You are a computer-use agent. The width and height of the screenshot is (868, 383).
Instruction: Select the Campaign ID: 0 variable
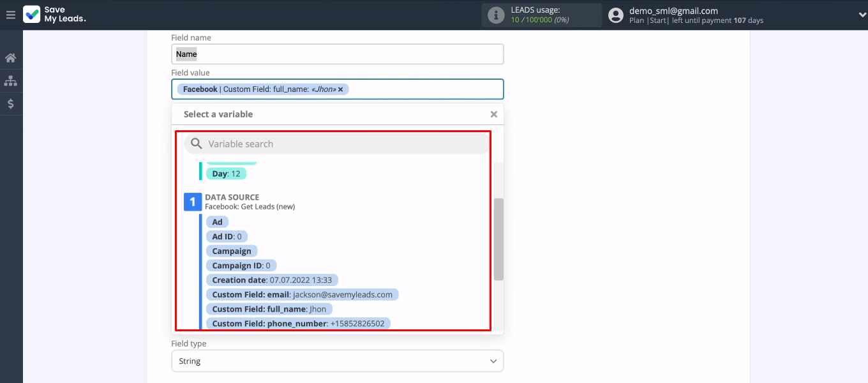click(241, 266)
